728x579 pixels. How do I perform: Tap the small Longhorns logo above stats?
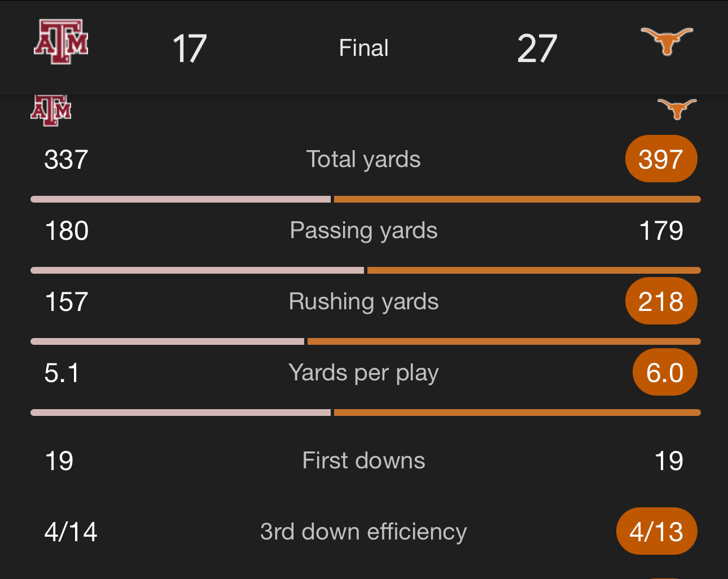[677, 108]
